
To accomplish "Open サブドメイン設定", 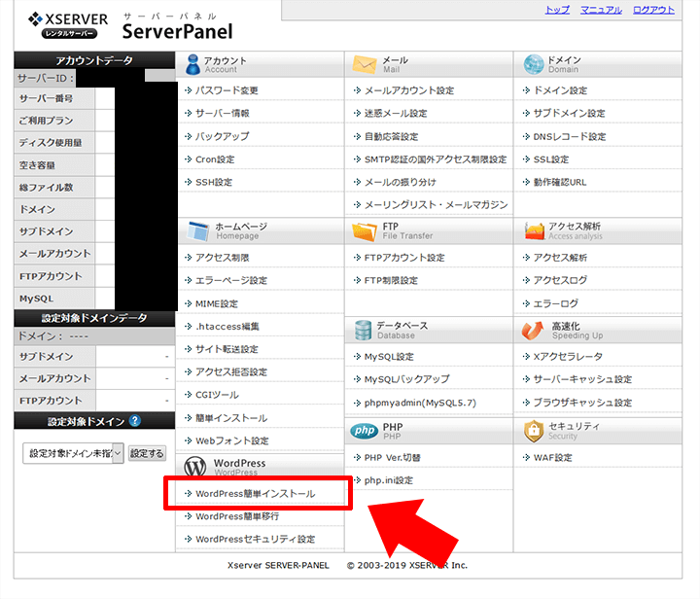I will click(x=569, y=114).
